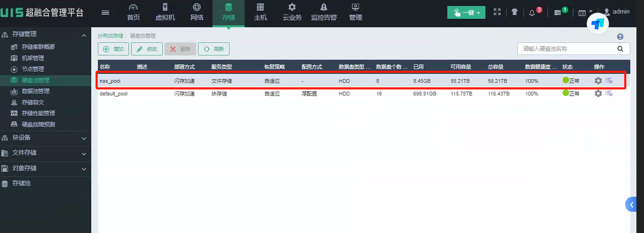Open the 虚拟机 virtual machine tab
644x233 pixels.
(x=165, y=12)
